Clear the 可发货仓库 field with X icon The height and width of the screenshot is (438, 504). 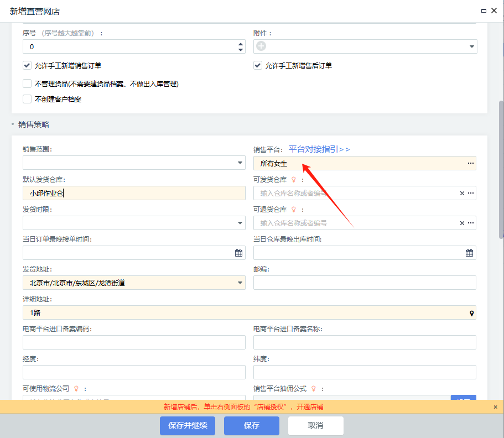click(462, 193)
